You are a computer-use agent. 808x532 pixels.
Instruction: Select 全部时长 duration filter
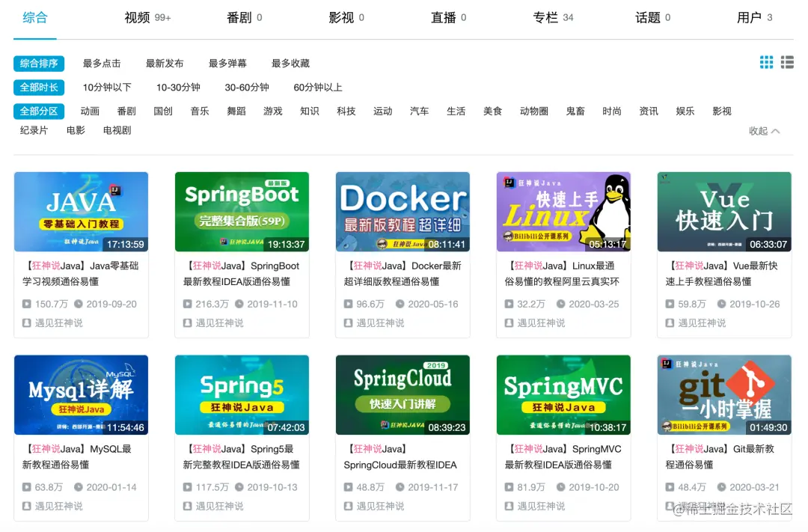tap(39, 87)
